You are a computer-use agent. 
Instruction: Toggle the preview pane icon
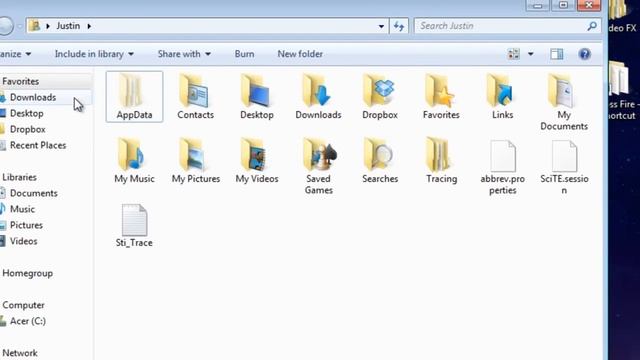coord(556,54)
